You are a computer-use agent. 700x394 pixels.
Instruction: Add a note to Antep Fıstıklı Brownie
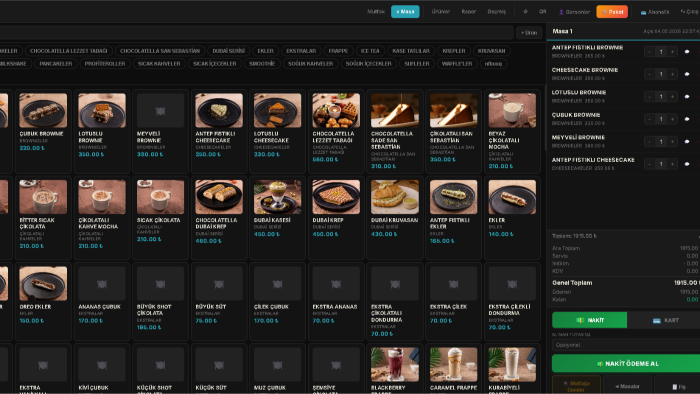coord(687,52)
